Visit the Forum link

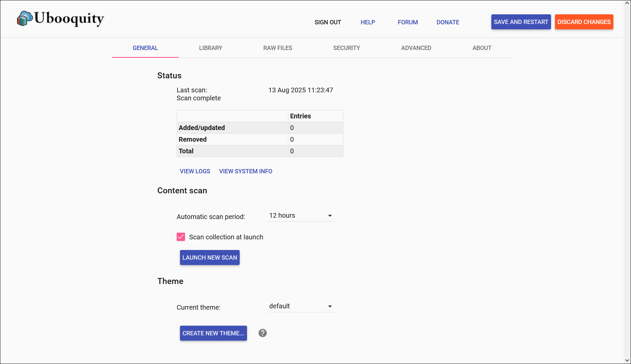(x=408, y=22)
